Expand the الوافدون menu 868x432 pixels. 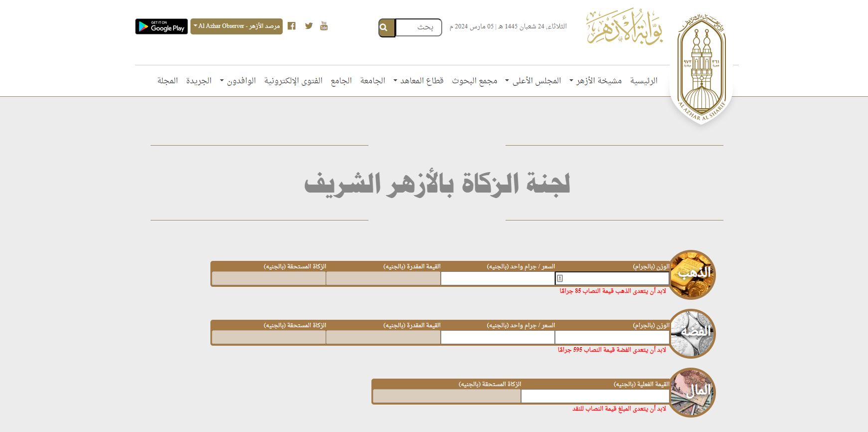238,80
